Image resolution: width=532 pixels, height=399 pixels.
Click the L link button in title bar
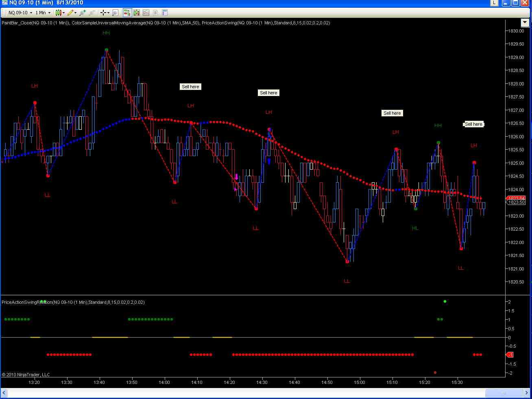(x=494, y=3)
